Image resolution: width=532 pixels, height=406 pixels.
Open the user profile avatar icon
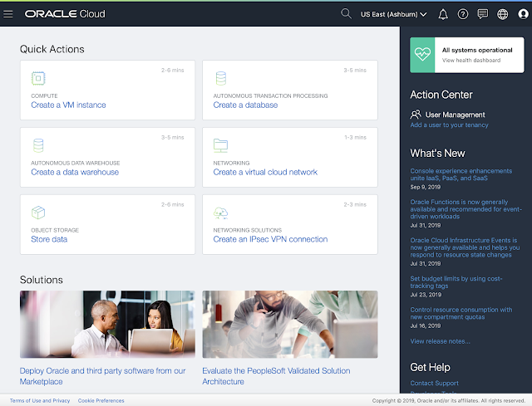click(x=522, y=14)
